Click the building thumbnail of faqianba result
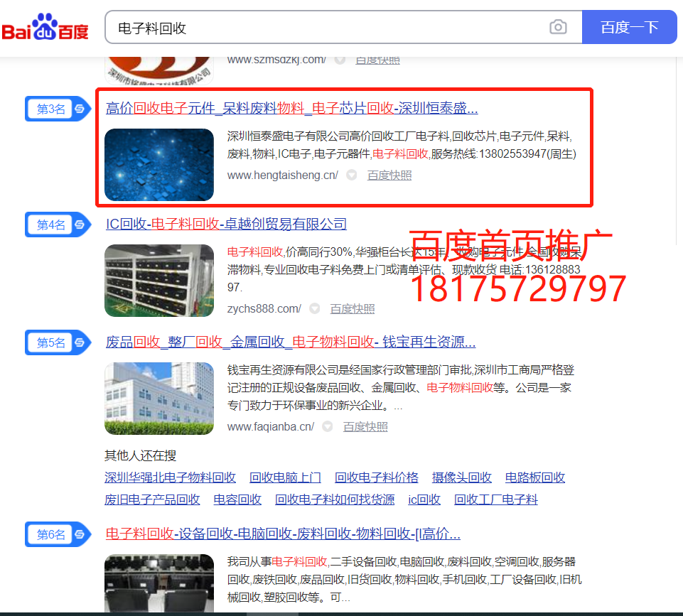683x616 pixels. [x=159, y=399]
